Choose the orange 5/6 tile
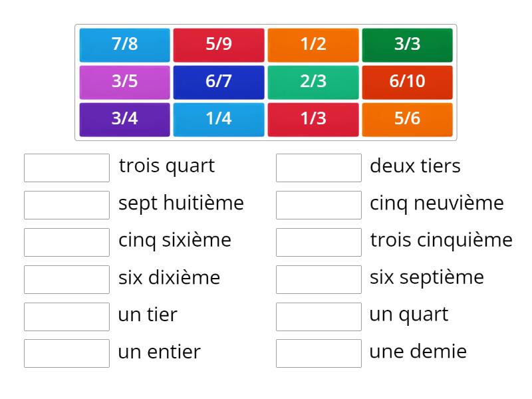This screenshot has width=532, height=399. [407, 119]
